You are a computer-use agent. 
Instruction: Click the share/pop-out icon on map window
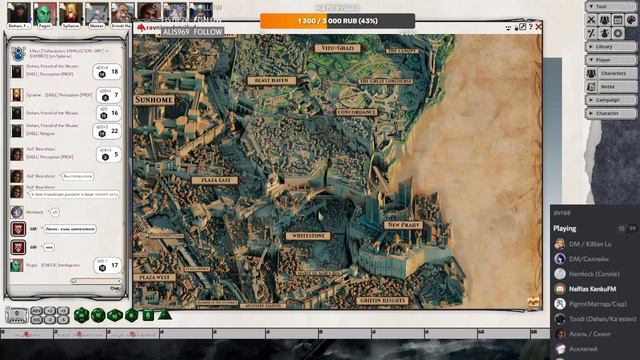click(522, 27)
